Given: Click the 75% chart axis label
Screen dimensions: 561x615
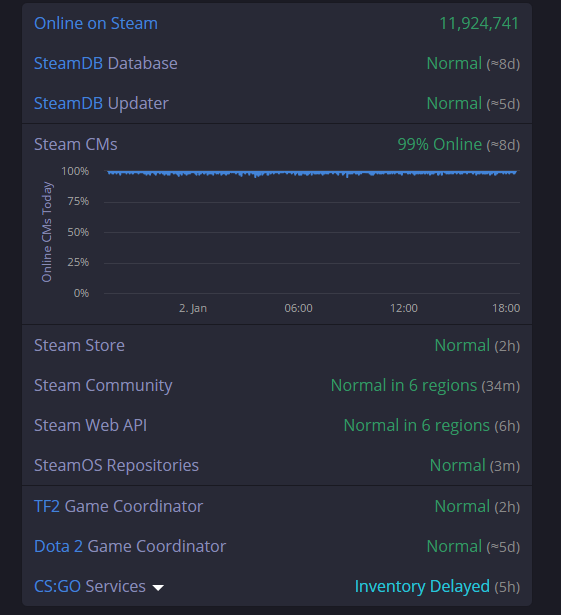Looking at the screenshot, I should [x=78, y=202].
